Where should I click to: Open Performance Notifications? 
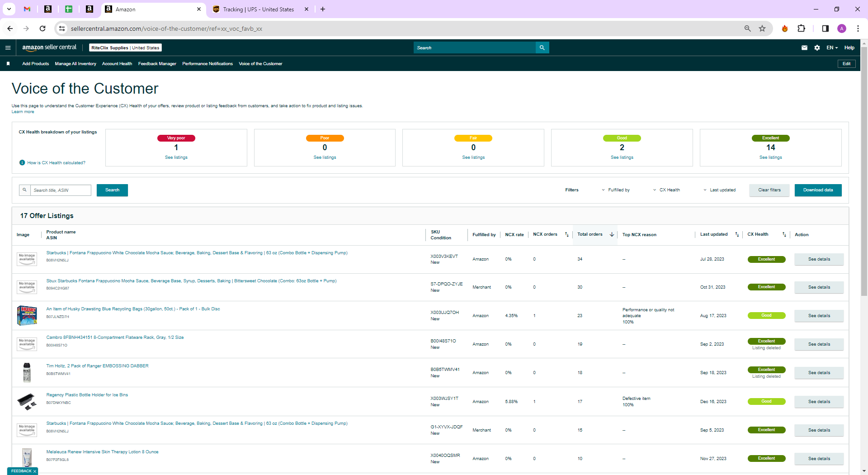coord(208,64)
